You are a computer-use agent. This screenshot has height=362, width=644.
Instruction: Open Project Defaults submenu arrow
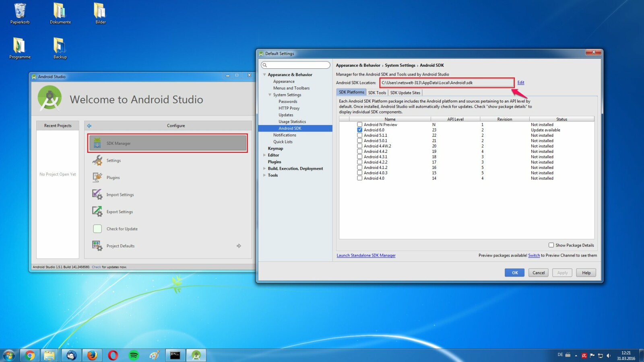click(x=239, y=246)
